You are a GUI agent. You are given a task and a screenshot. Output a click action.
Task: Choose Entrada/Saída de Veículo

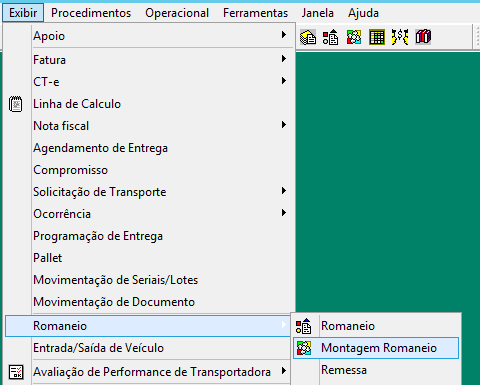coord(148,348)
